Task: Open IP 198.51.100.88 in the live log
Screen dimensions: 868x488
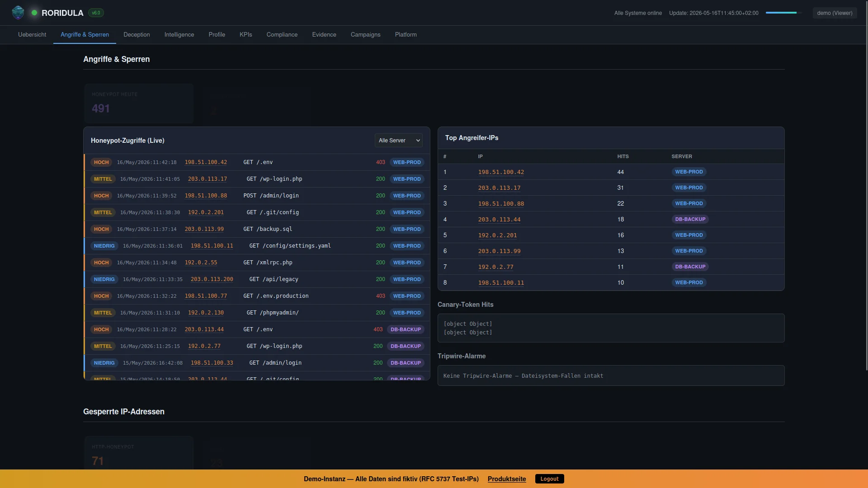Action: tap(206, 196)
